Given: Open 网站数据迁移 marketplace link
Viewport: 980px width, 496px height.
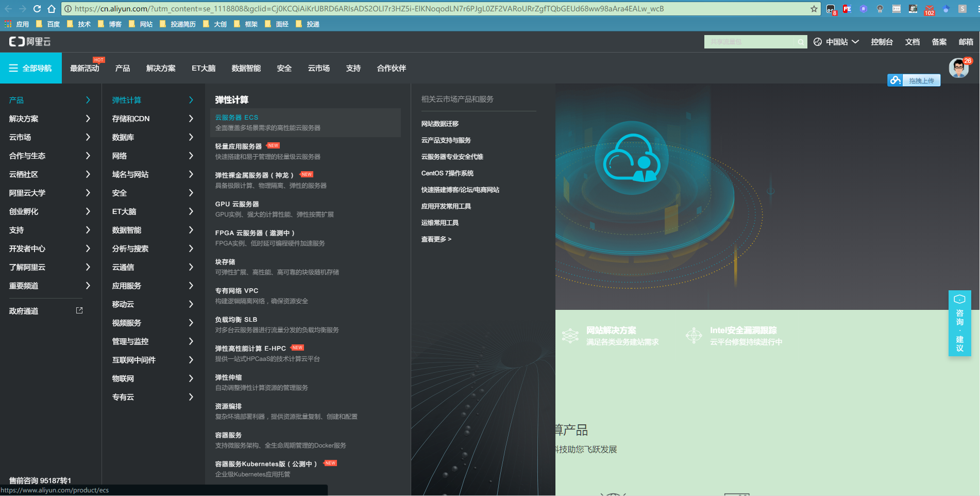Looking at the screenshot, I should click(x=440, y=124).
